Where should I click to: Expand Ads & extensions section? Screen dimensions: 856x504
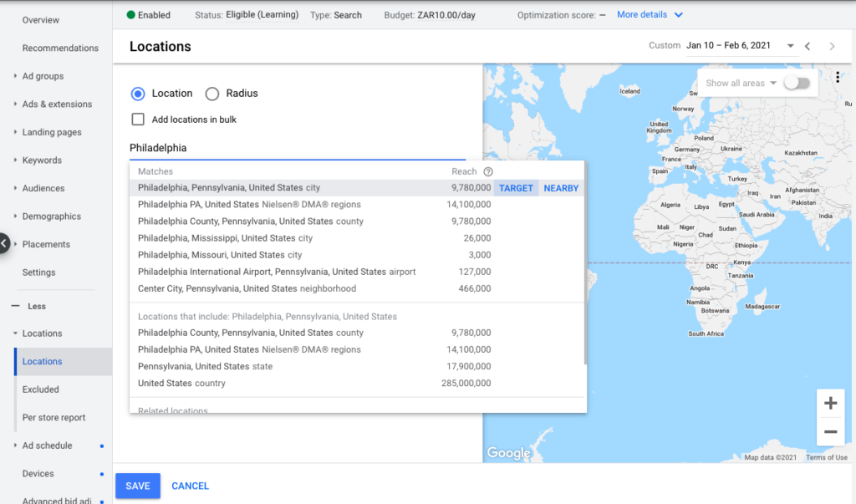tap(15, 104)
